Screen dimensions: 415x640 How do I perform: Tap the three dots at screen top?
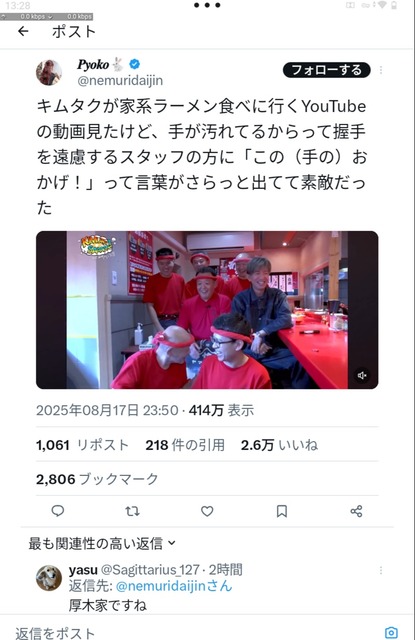point(207,5)
